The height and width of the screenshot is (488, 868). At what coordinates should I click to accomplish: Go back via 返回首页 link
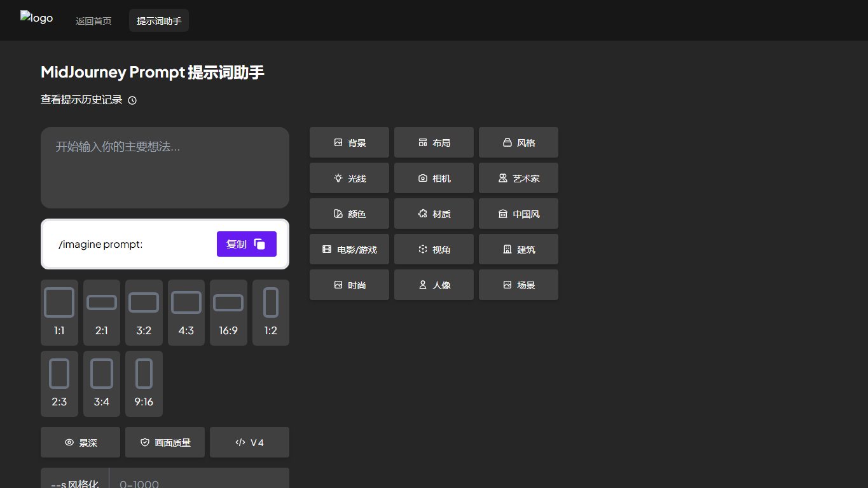[x=93, y=21]
